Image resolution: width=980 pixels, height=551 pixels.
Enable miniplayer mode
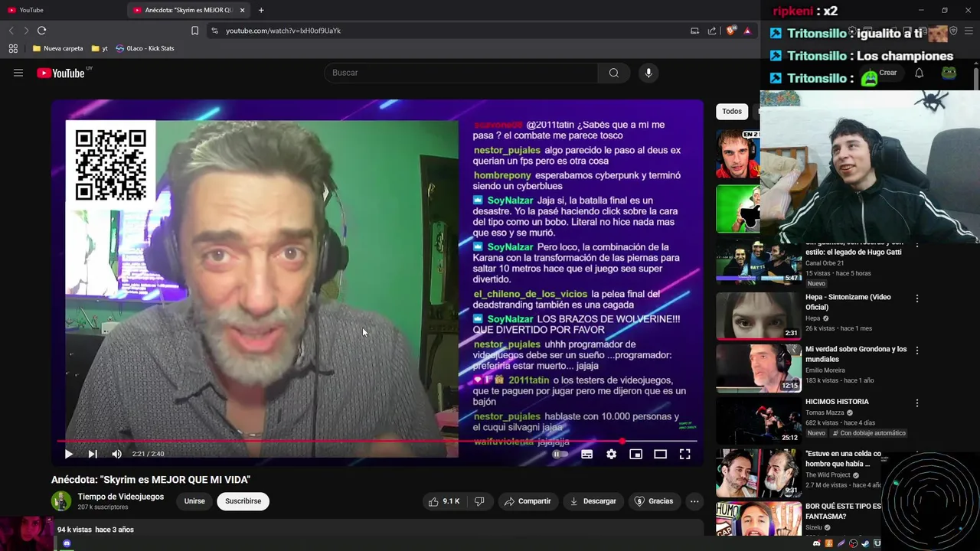coord(635,454)
